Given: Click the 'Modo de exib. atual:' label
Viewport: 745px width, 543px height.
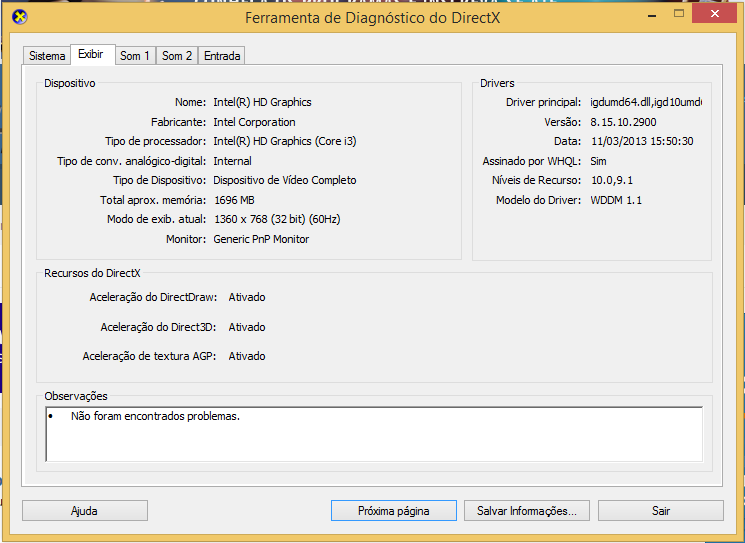Looking at the screenshot, I should pyautogui.click(x=156, y=219).
